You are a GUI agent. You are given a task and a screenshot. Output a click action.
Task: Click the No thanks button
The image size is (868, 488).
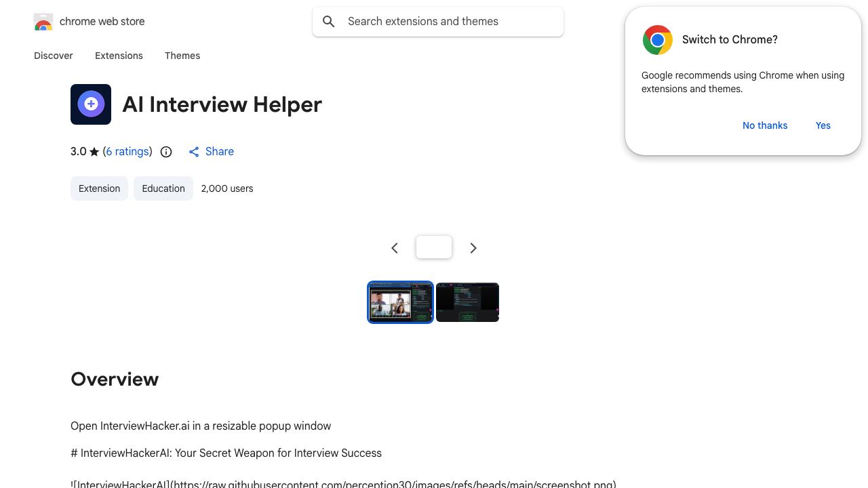pos(765,125)
